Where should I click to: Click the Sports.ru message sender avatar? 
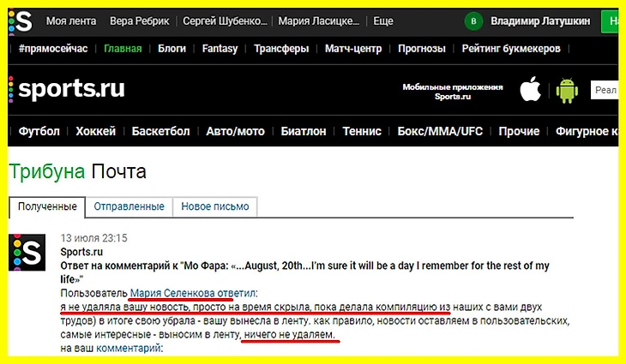click(x=27, y=253)
